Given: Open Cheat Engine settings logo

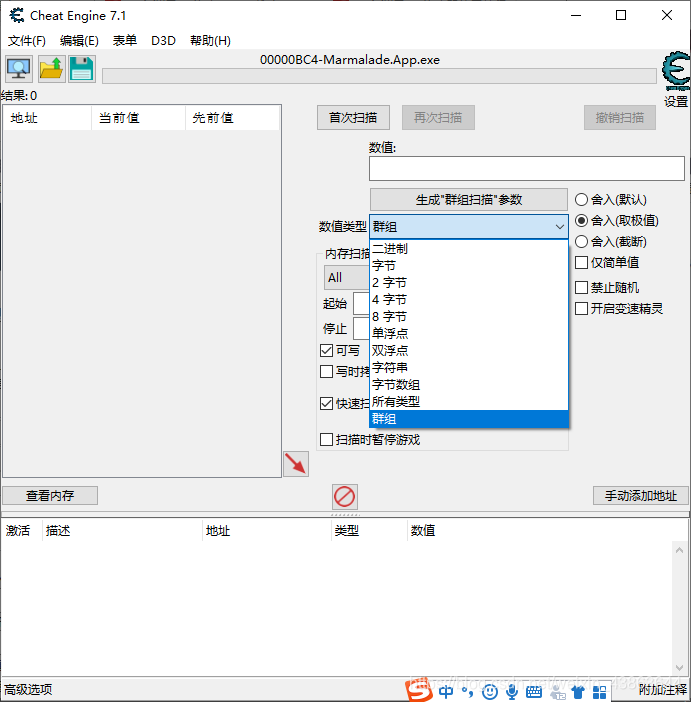Looking at the screenshot, I should tap(675, 71).
